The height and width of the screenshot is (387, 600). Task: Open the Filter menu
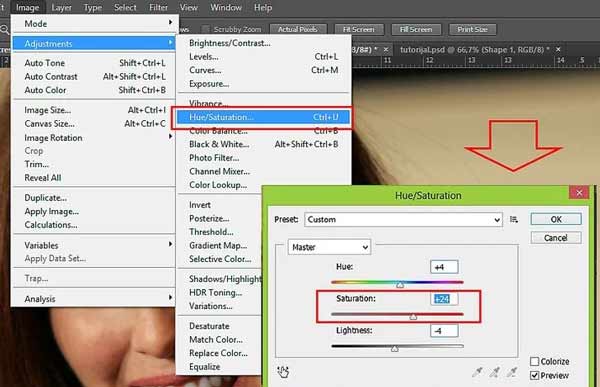coord(158,7)
